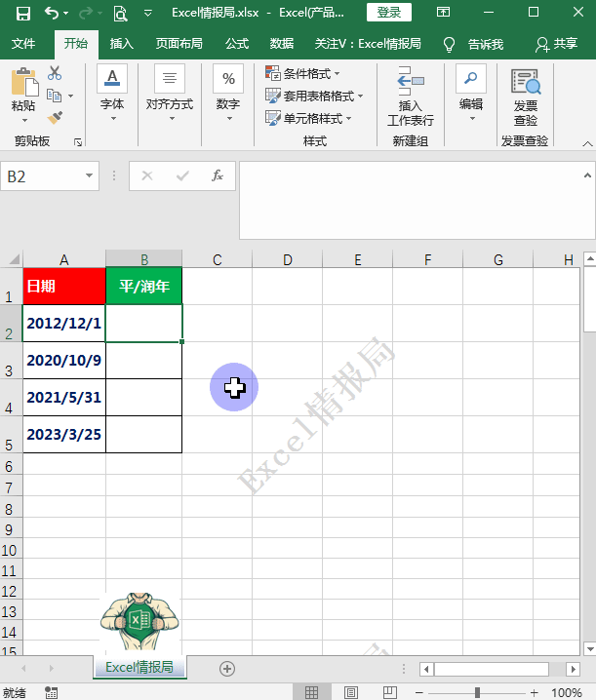Switch to the 开始 tab
This screenshot has height=700, width=596.
pyautogui.click(x=76, y=44)
